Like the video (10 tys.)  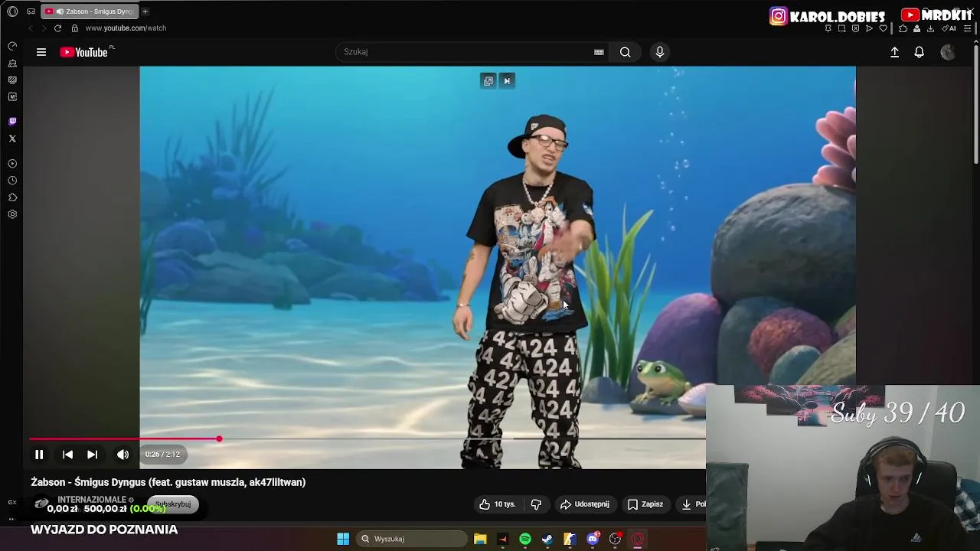tap(498, 504)
